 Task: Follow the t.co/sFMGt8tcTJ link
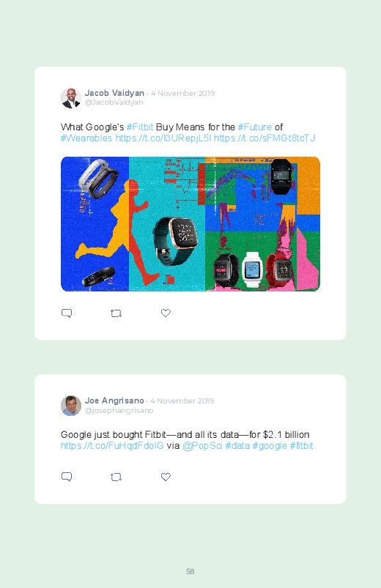265,138
